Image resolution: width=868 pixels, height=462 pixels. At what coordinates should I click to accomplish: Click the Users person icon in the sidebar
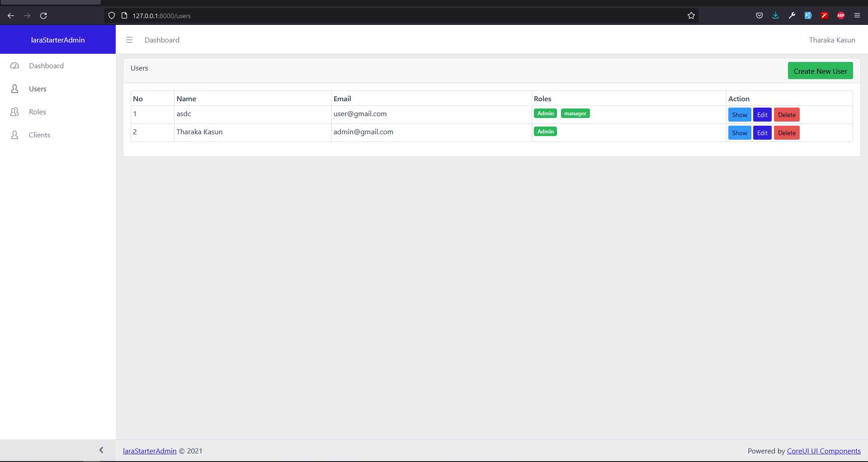click(14, 89)
